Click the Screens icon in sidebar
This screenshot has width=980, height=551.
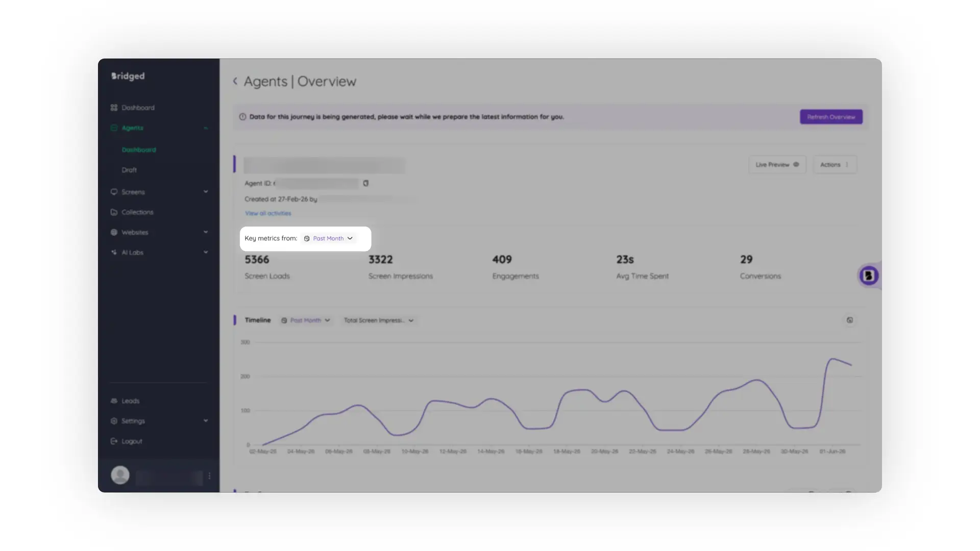[x=114, y=192]
